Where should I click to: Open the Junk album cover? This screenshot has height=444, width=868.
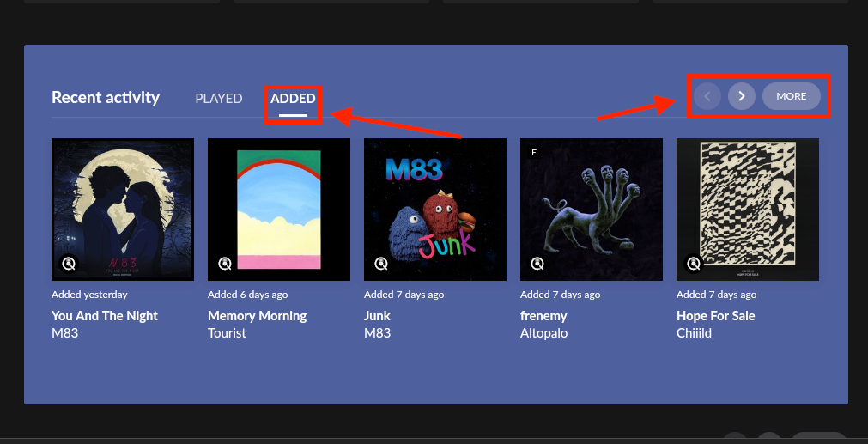[435, 210]
